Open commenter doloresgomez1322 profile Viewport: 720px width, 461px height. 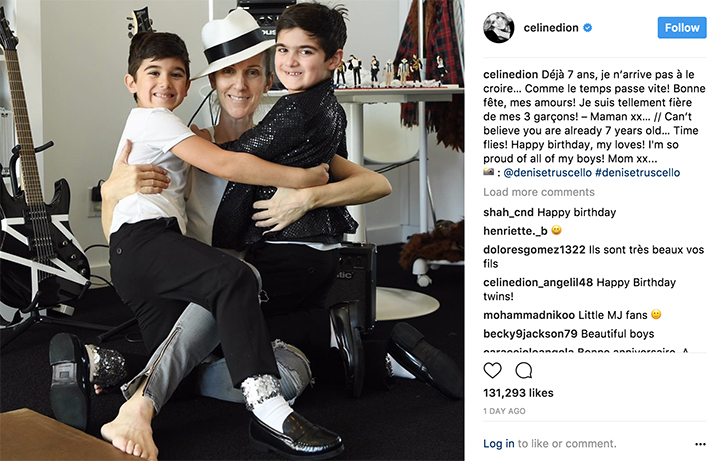click(534, 250)
